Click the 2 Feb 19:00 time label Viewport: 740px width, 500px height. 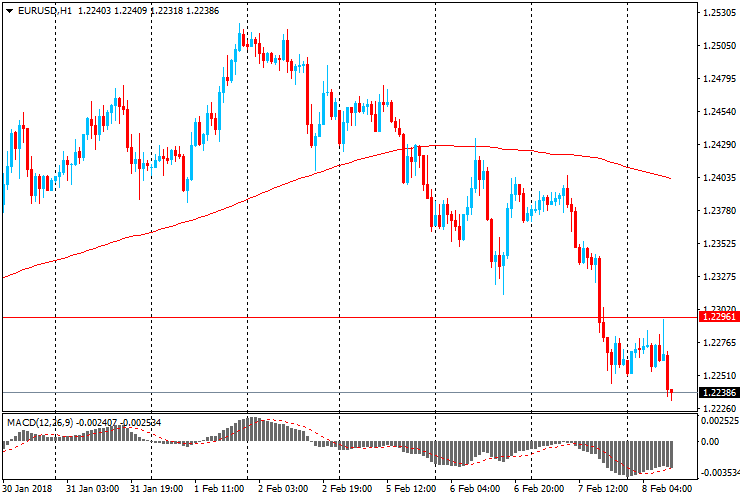pos(347,489)
